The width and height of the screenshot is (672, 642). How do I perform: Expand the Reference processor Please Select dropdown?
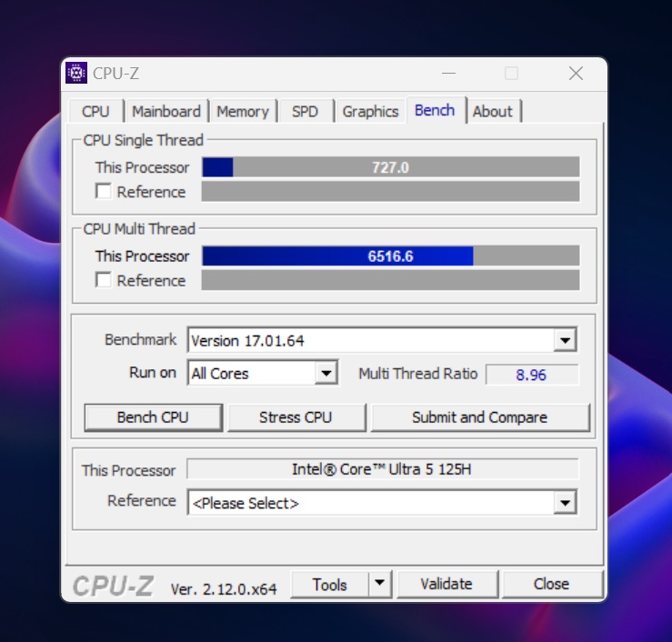(x=565, y=502)
